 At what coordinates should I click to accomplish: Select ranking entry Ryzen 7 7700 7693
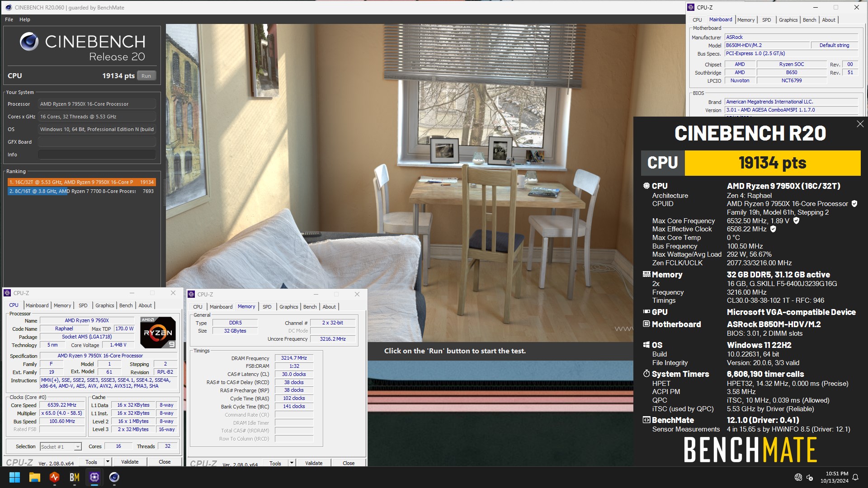(82, 191)
